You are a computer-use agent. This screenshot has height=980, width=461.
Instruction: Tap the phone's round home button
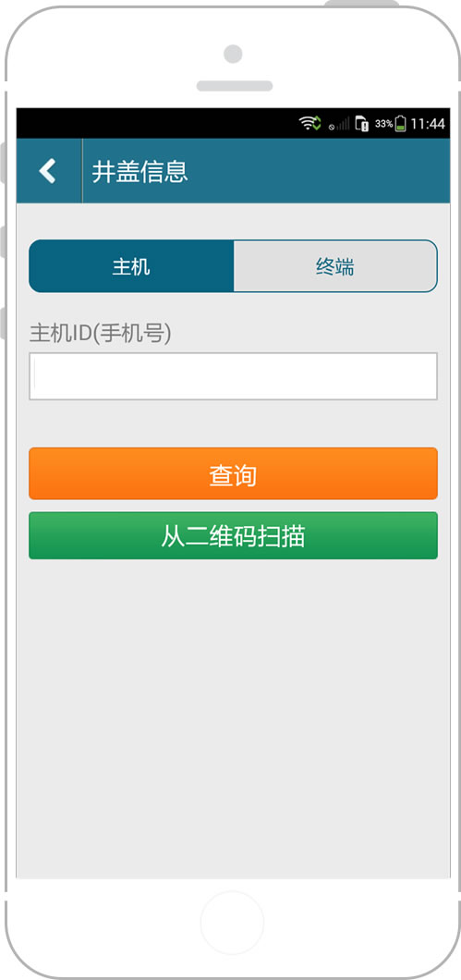(233, 923)
